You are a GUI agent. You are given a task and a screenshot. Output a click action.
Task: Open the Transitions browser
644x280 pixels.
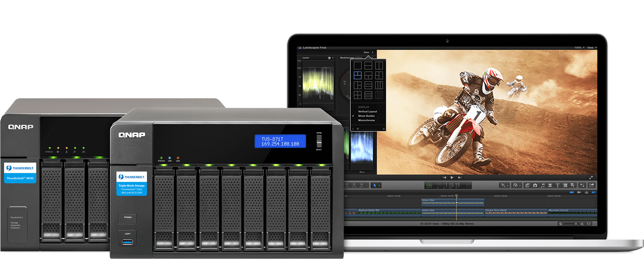550,185
